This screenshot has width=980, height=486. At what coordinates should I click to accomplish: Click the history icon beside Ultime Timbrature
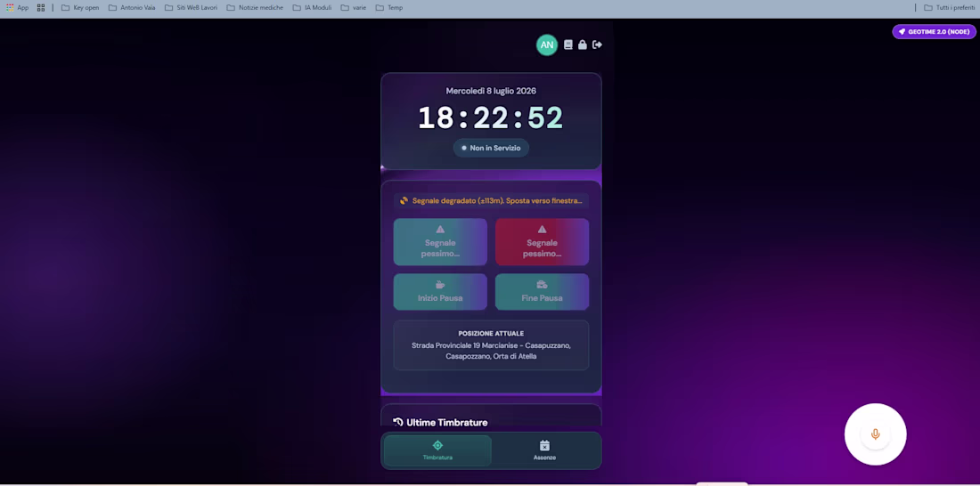coord(398,422)
